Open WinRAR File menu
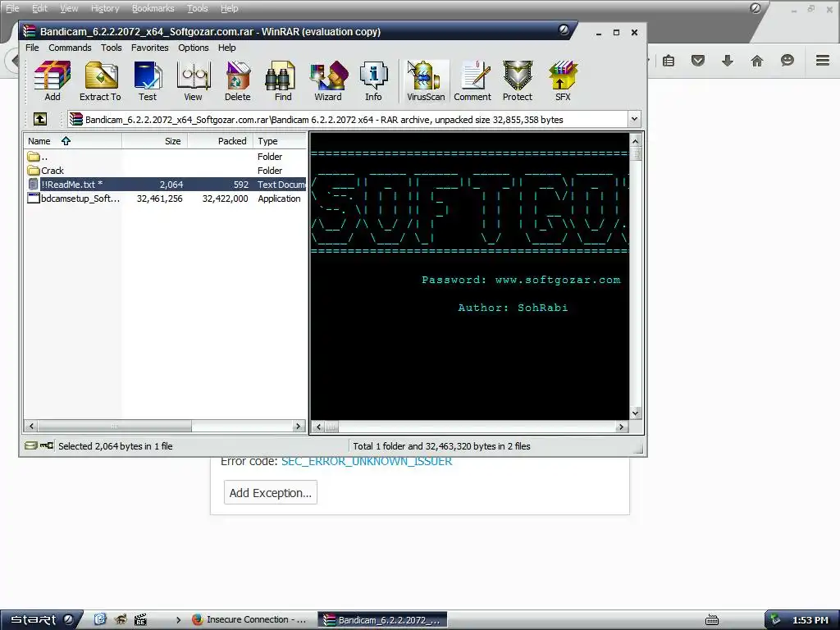Image resolution: width=840 pixels, height=630 pixels. pos(32,48)
